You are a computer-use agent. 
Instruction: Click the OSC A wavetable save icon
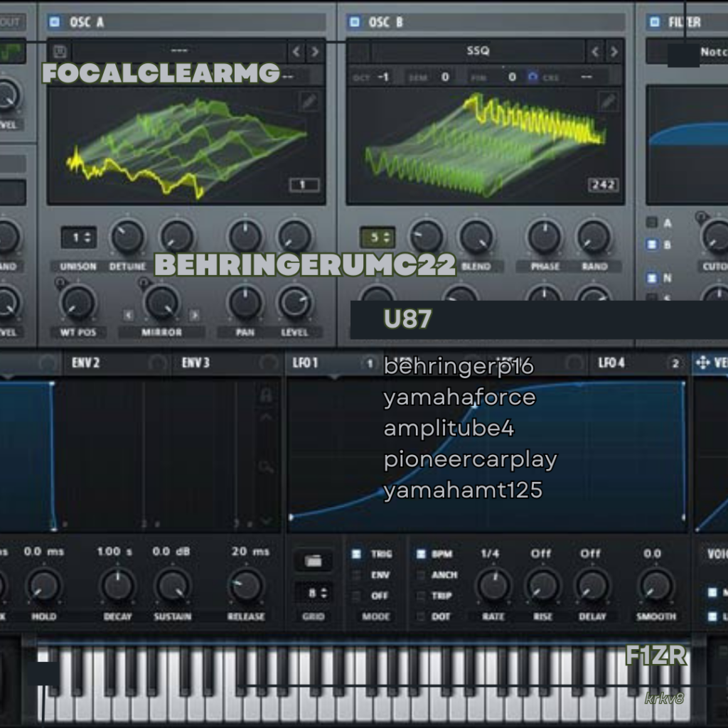point(60,51)
